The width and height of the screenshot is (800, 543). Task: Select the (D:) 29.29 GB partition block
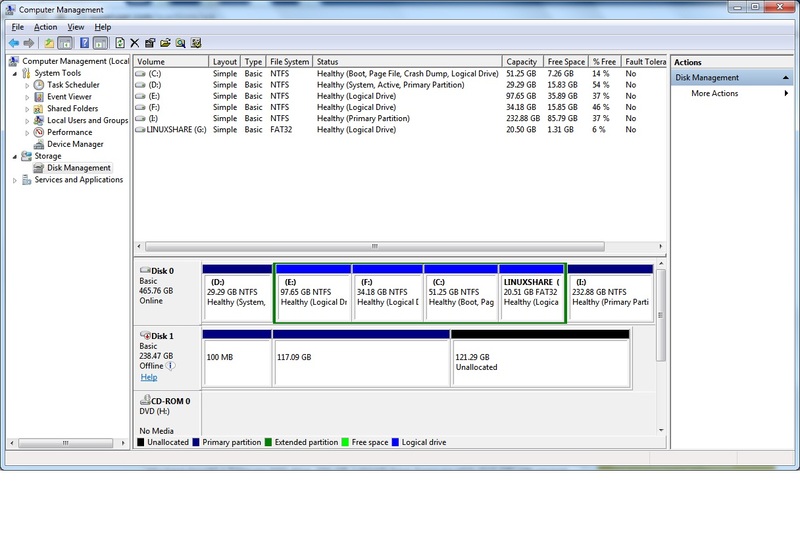coord(237,293)
